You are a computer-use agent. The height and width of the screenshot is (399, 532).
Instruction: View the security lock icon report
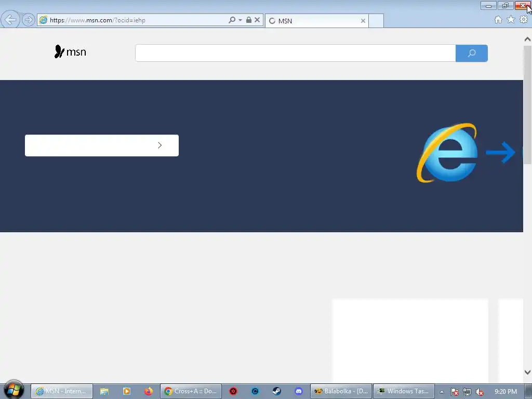[x=249, y=20]
